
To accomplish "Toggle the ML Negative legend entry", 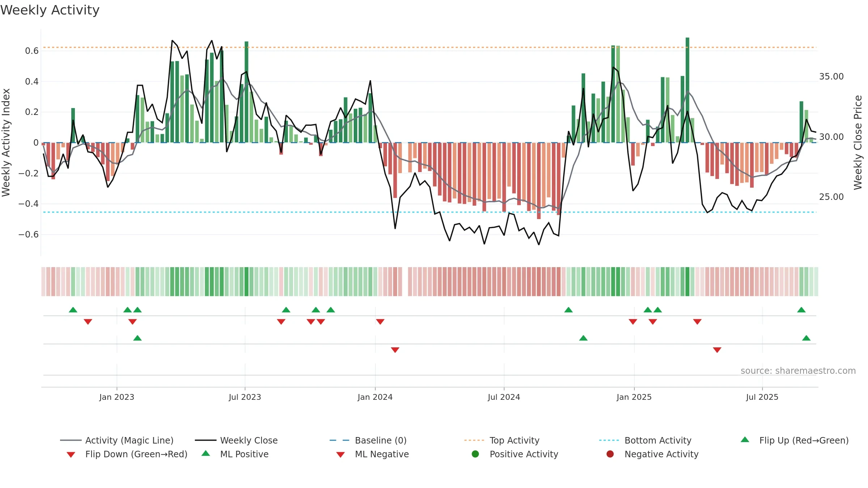I will (x=373, y=454).
